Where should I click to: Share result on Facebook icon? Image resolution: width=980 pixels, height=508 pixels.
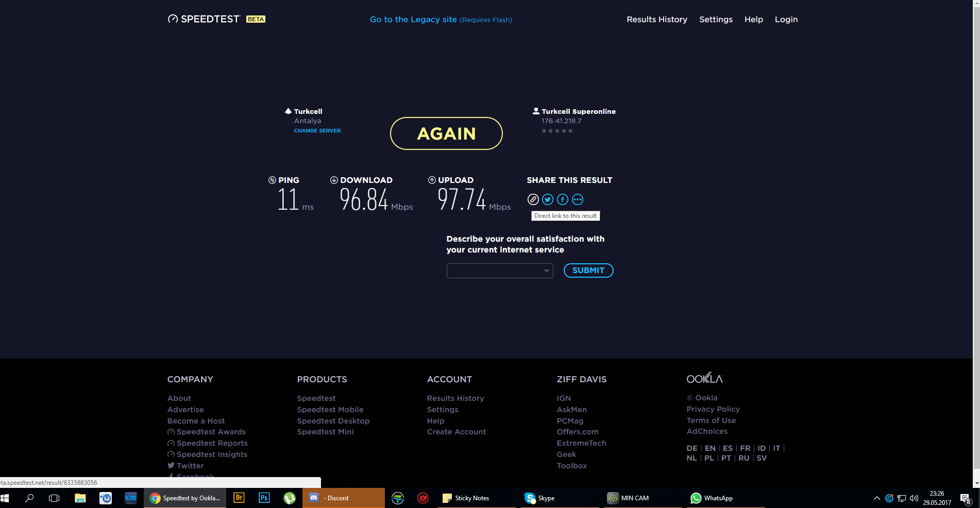(x=563, y=199)
